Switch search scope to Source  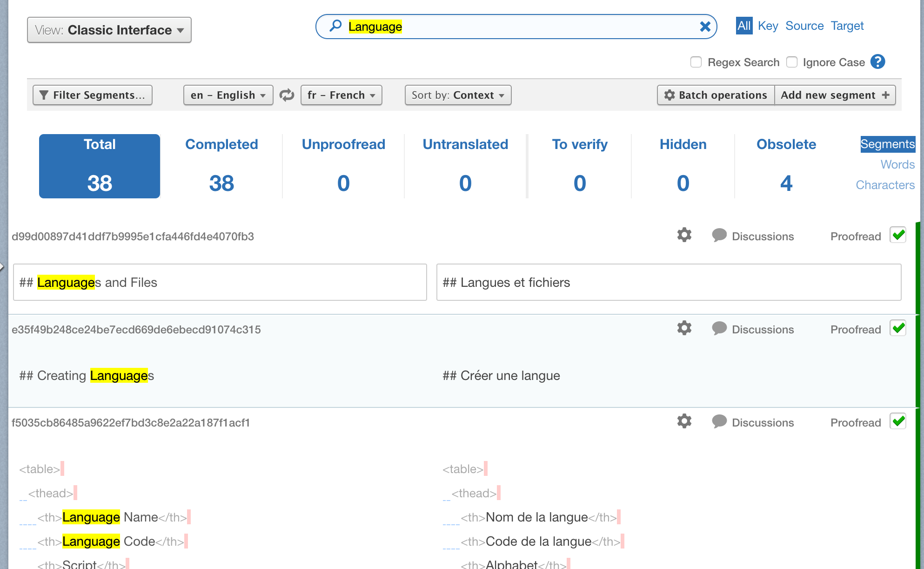[804, 26]
